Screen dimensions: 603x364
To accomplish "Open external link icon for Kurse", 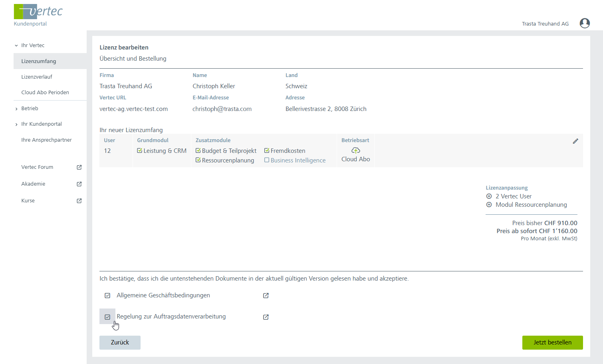I will (79, 201).
